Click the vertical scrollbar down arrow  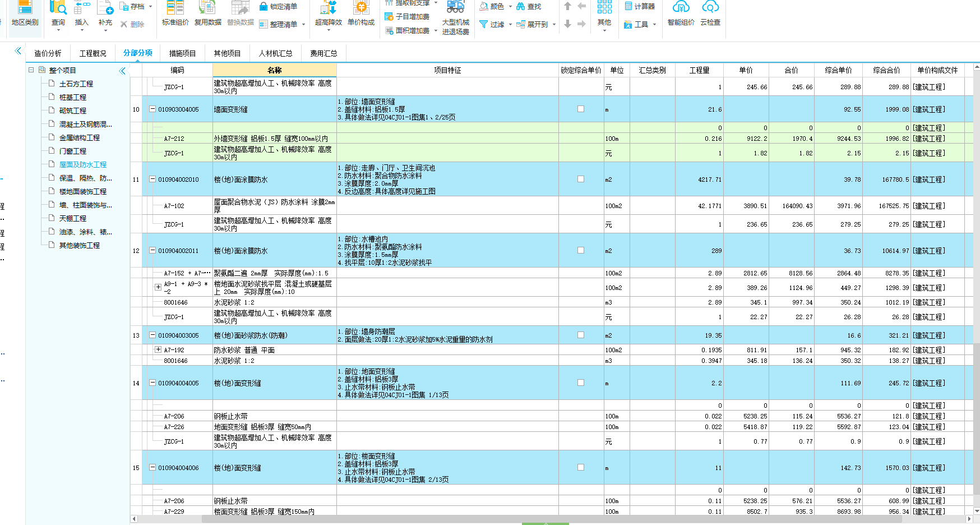pyautogui.click(x=977, y=511)
